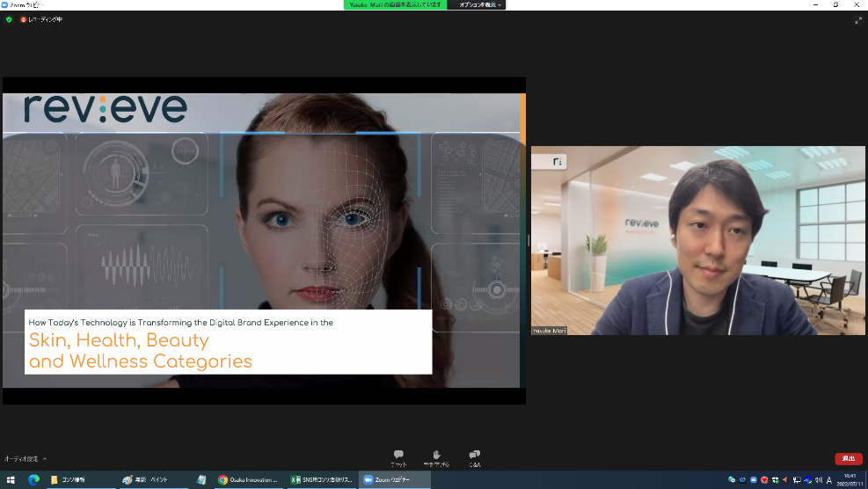Toggle the speaker volume icon in system tray

[818, 479]
